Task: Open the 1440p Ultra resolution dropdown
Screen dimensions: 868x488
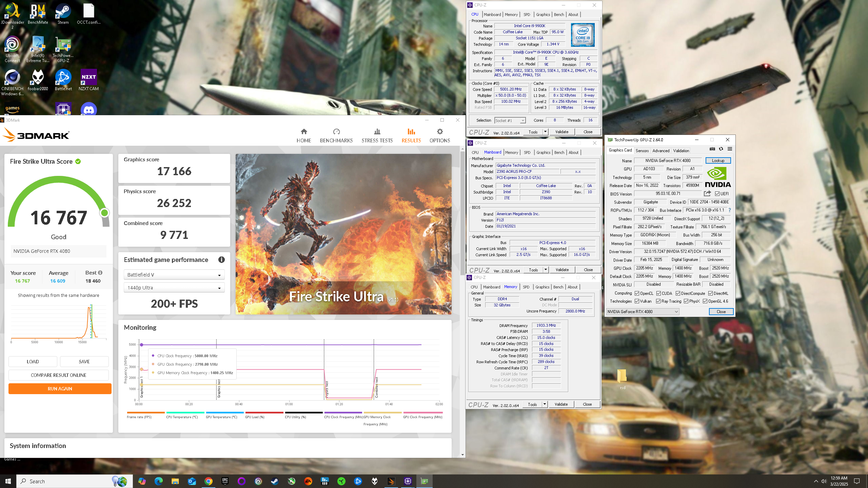Action: [x=174, y=288]
